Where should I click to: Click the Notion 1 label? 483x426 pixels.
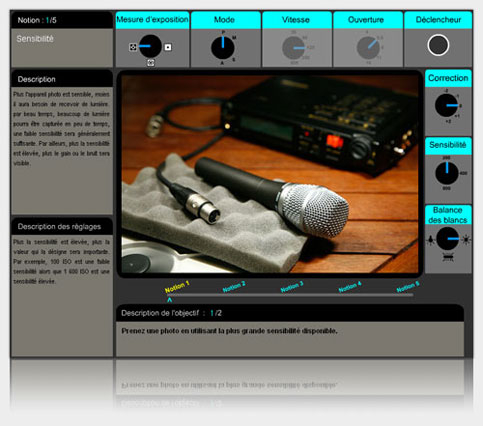(x=177, y=287)
